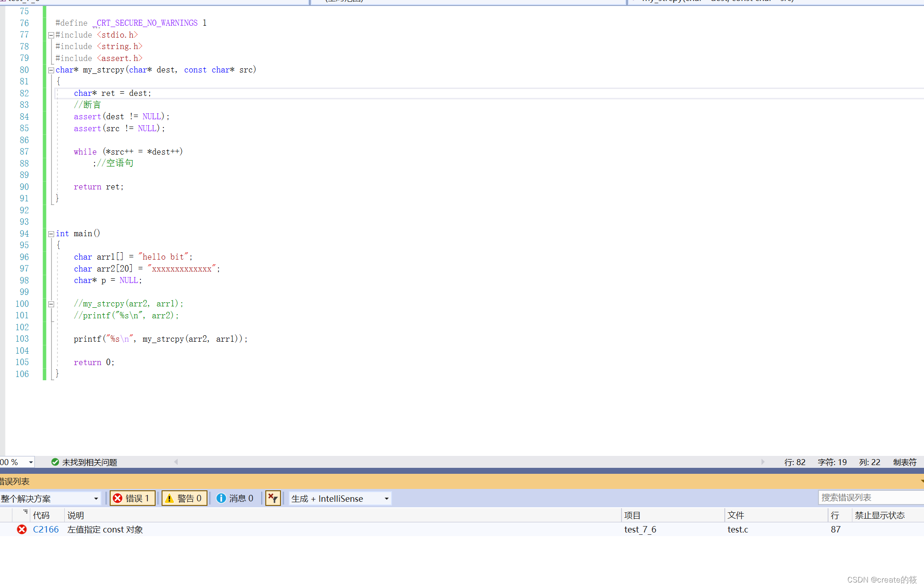Click the right horizontal scroll arrow
924x588 pixels.
click(x=763, y=462)
